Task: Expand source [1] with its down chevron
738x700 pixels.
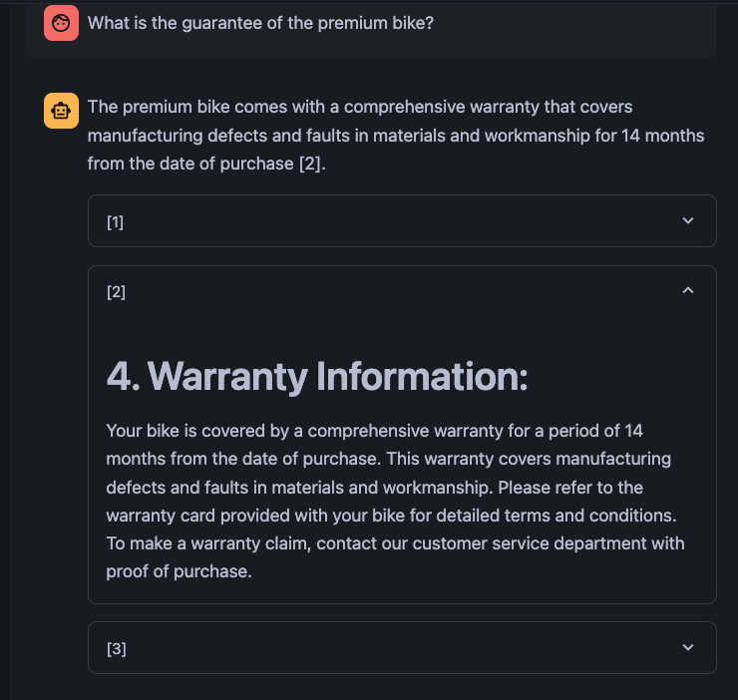Action: 688,220
